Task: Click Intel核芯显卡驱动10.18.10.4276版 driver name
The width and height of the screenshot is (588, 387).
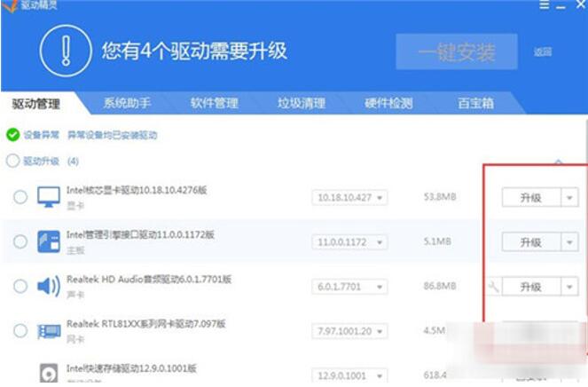Action: pyautogui.click(x=137, y=190)
